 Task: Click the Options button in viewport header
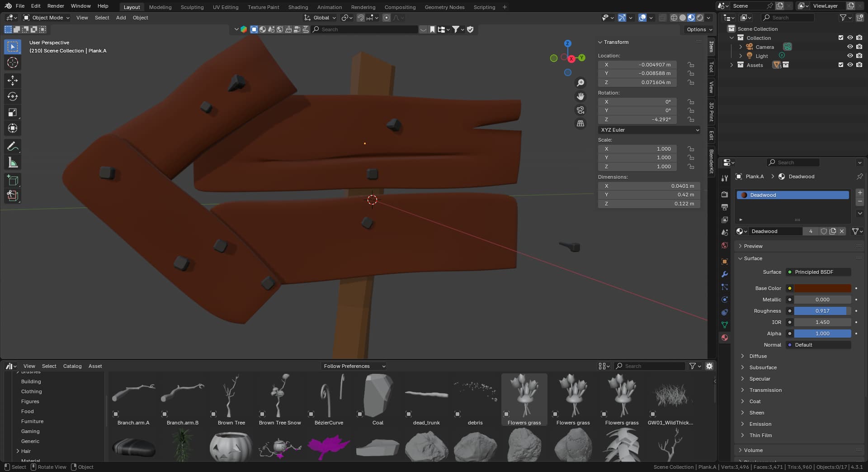point(699,29)
